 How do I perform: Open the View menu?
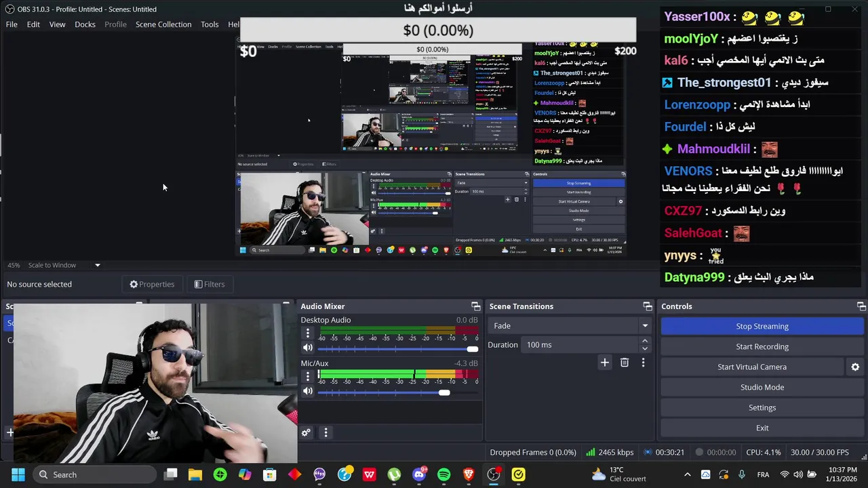pos(57,24)
